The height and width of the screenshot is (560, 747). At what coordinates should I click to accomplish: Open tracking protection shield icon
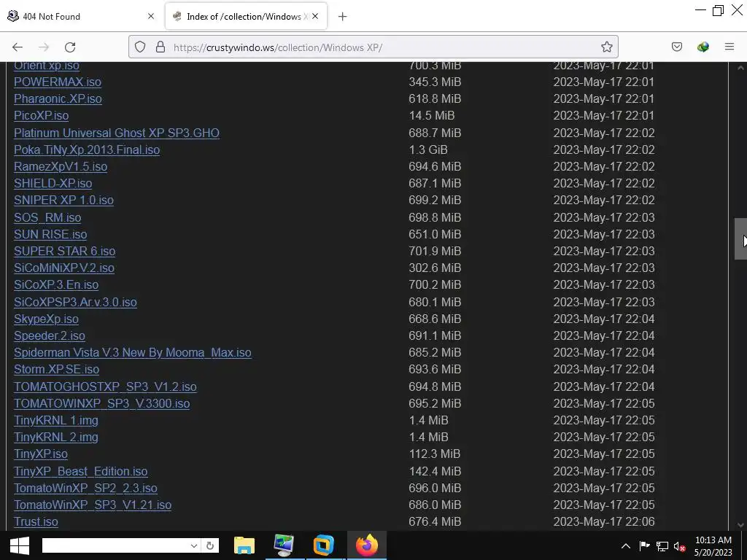point(139,47)
